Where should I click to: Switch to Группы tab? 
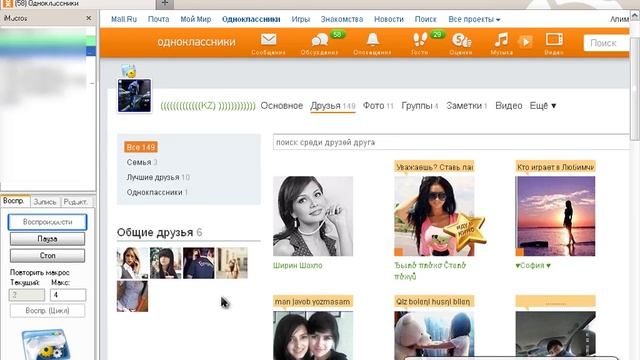[420, 106]
